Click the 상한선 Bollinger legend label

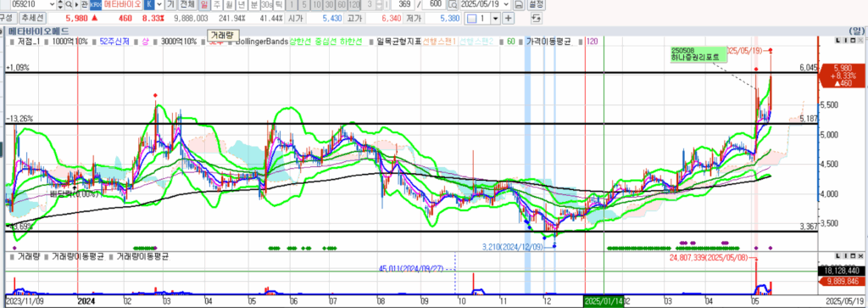coord(301,41)
